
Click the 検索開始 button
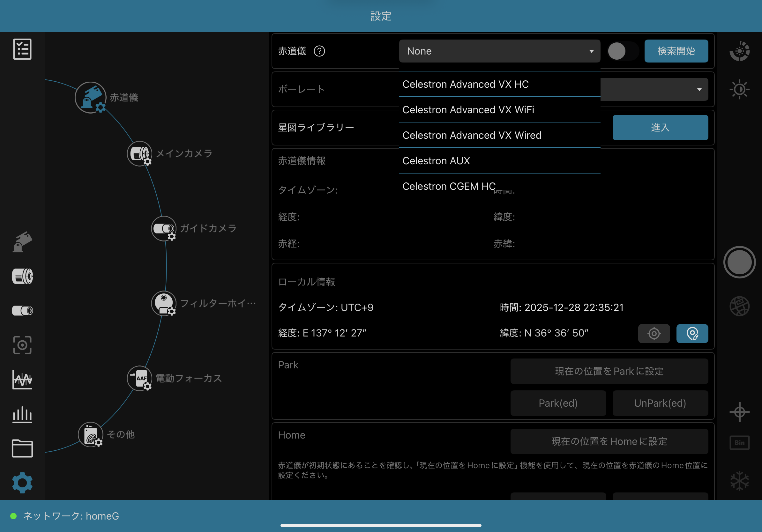(x=676, y=51)
